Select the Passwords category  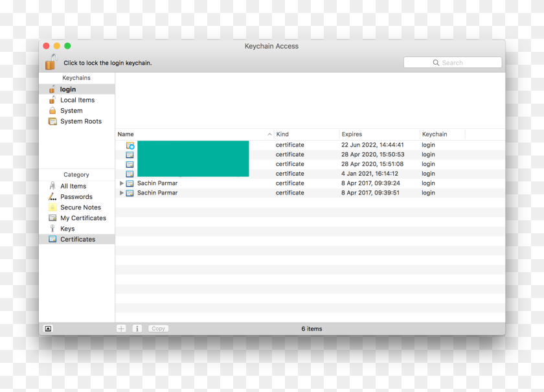click(76, 197)
